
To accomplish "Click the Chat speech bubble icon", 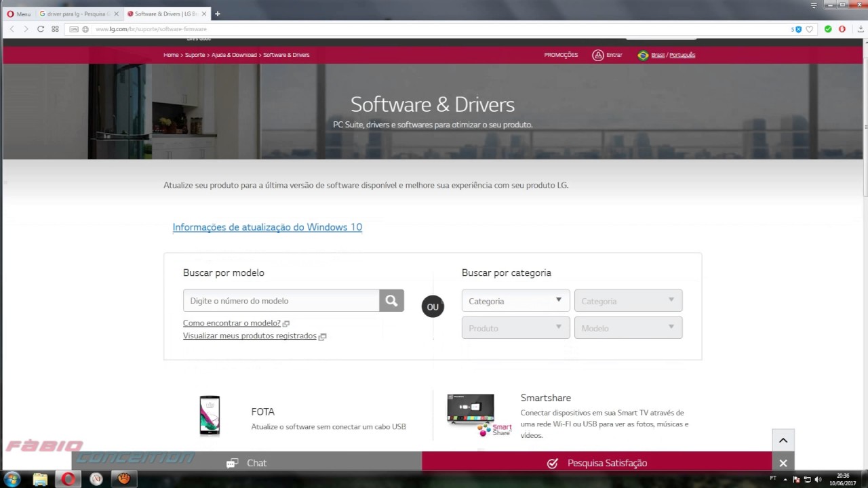I will pos(232,463).
